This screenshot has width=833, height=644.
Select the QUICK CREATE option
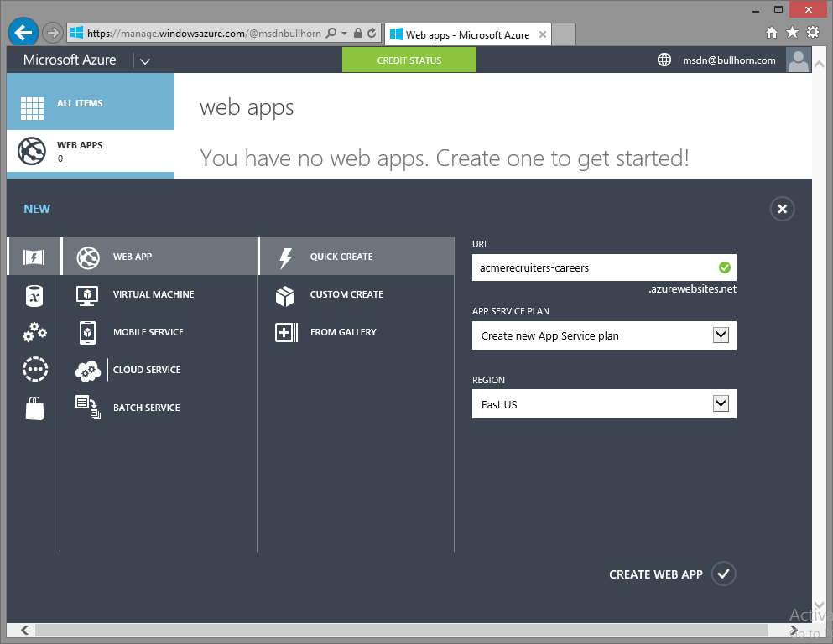point(357,257)
